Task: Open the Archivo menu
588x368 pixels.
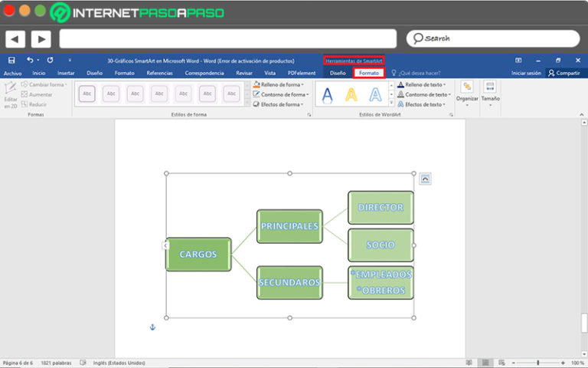Action: pyautogui.click(x=12, y=73)
